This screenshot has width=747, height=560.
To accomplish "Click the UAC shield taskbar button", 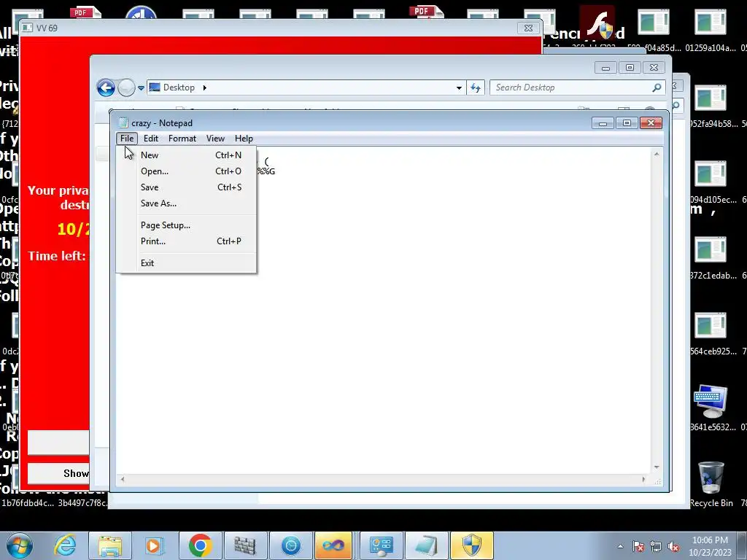I will [472, 545].
